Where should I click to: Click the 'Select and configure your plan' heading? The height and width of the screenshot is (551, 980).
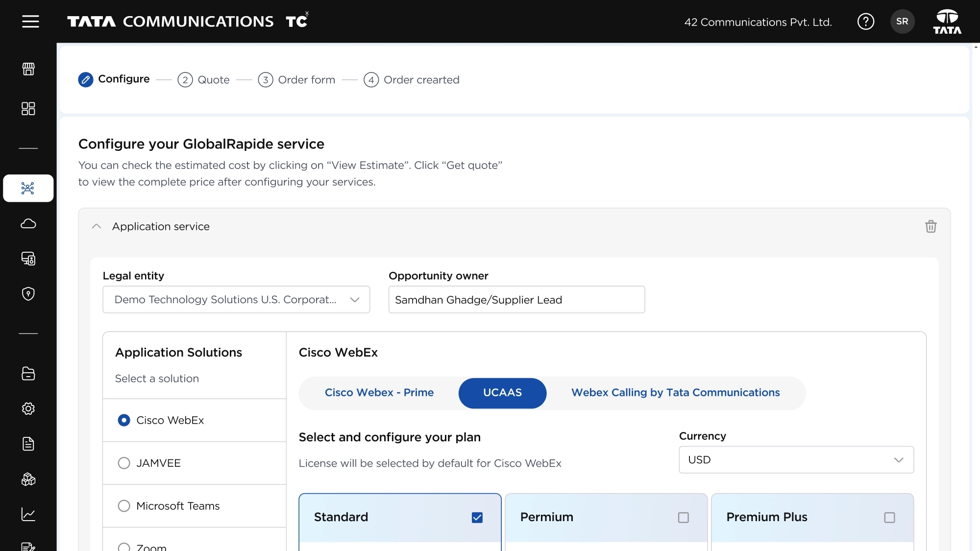(x=390, y=437)
